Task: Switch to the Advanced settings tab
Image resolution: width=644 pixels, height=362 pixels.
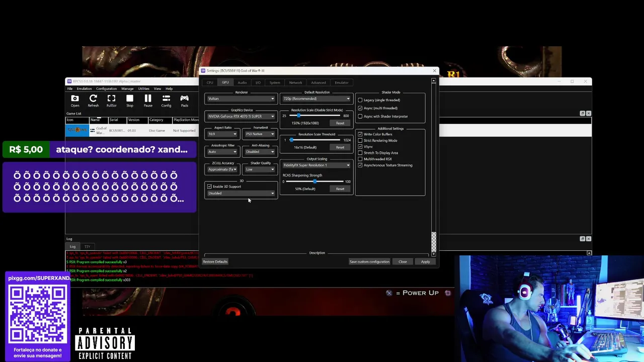Action: 318,82
